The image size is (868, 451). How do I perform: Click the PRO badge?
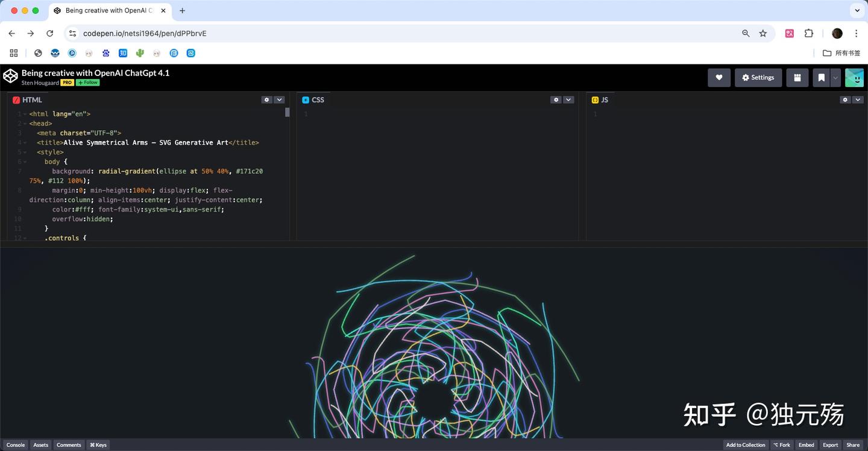(67, 83)
